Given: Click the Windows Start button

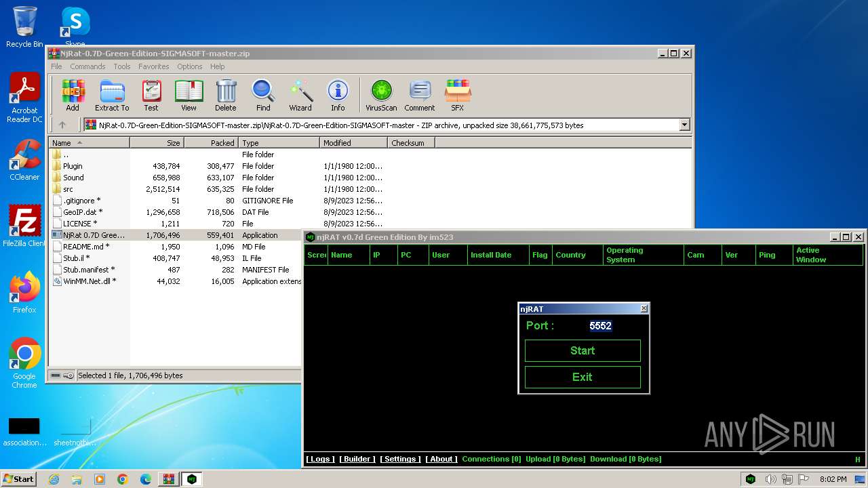Looking at the screenshot, I should point(18,479).
